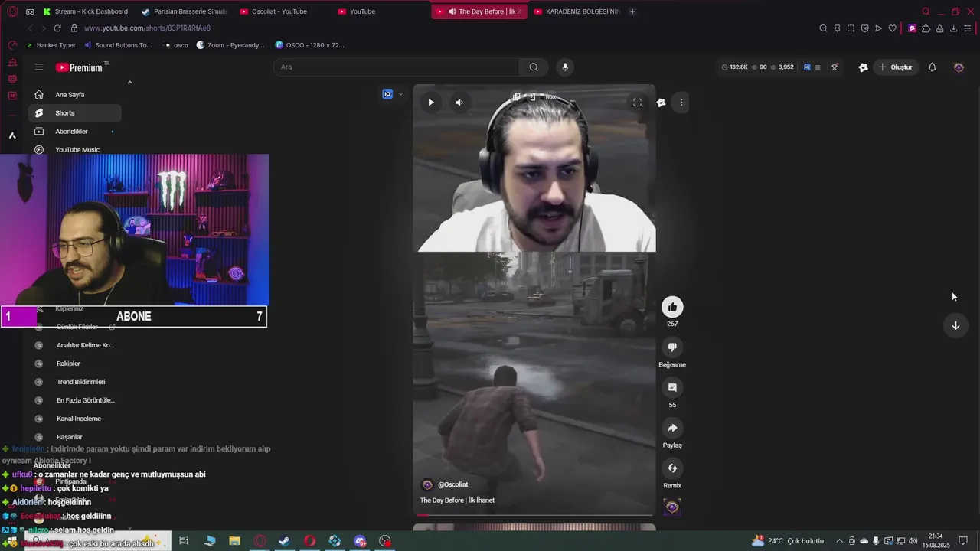Open the OSCO - 1280 × 72... bookmark
980x551 pixels.
pos(309,45)
